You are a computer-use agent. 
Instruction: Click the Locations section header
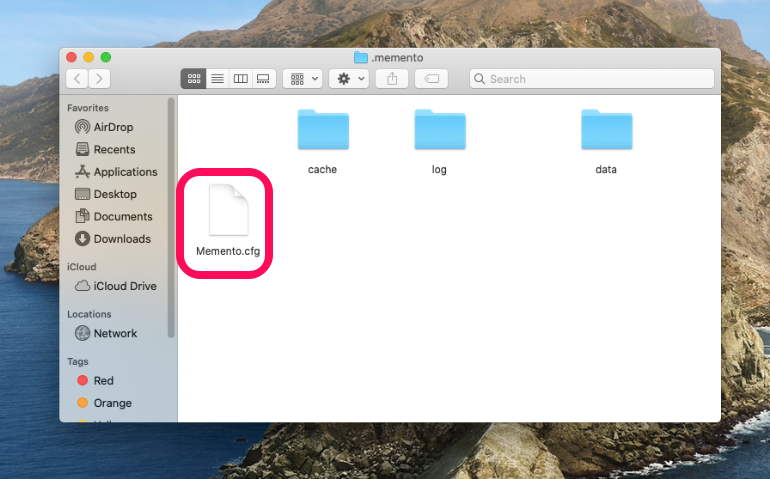(89, 314)
